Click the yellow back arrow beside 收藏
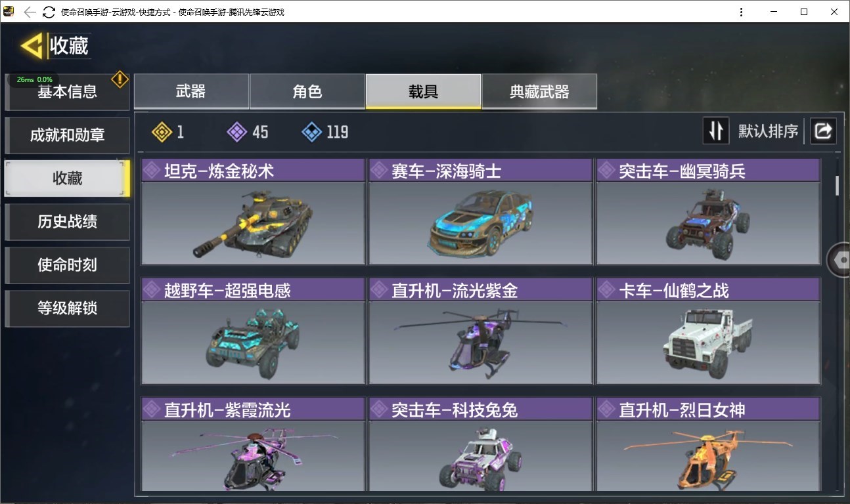 (32, 46)
